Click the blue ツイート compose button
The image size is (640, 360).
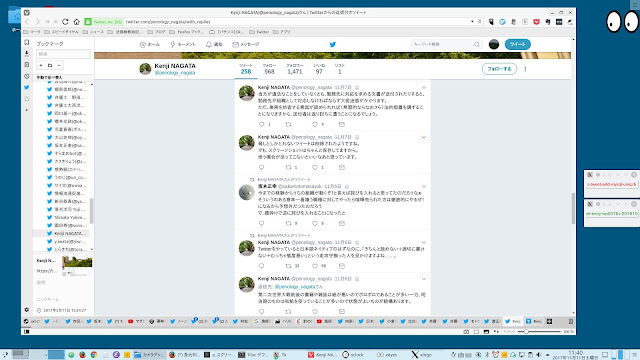pos(518,44)
